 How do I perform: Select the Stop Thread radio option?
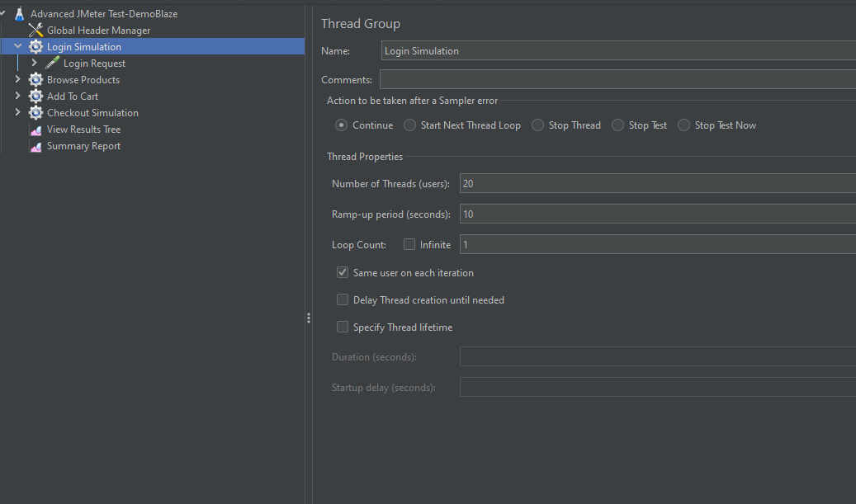(x=537, y=125)
